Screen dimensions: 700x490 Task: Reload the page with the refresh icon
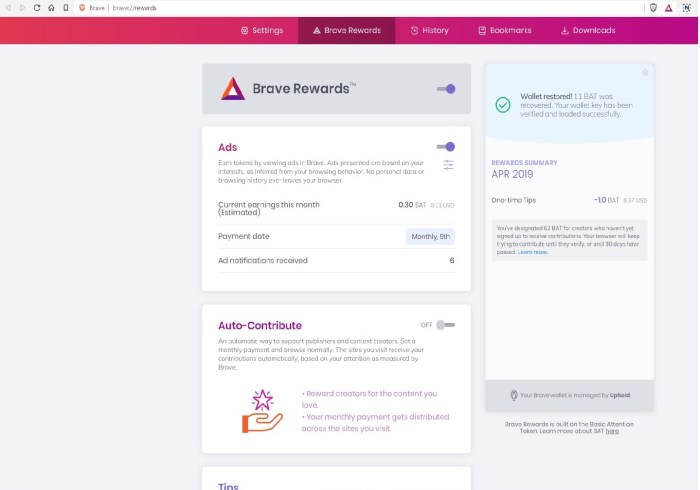[37, 8]
